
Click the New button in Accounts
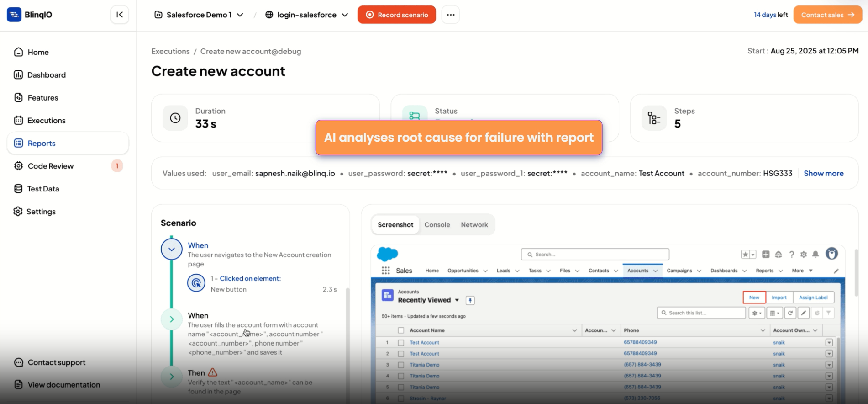point(754,298)
